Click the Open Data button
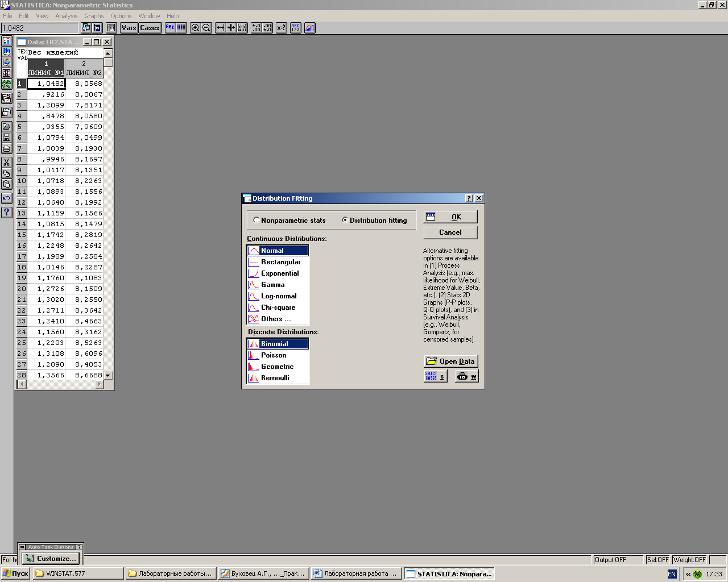Viewport: 728px width, 582px height. pyautogui.click(x=451, y=361)
